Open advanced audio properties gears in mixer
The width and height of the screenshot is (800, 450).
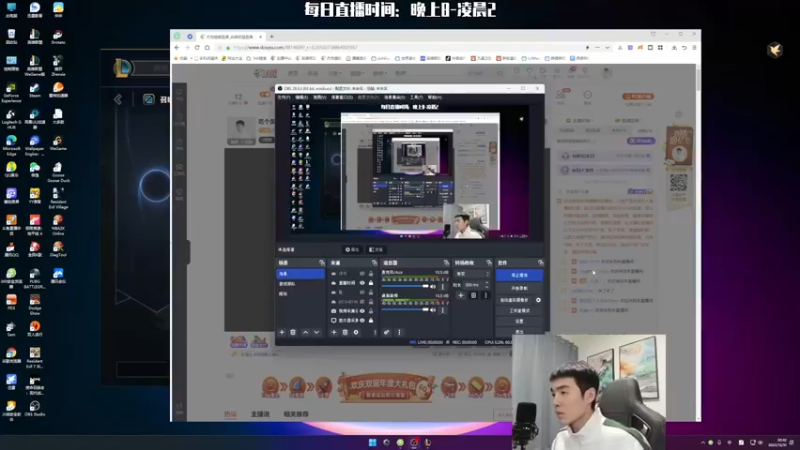click(x=387, y=332)
